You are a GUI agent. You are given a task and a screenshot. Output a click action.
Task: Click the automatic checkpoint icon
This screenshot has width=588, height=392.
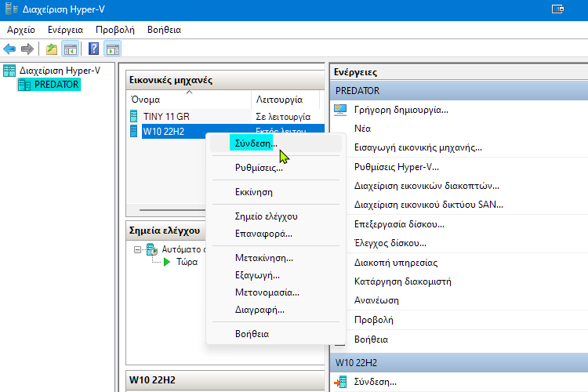pyautogui.click(x=152, y=249)
